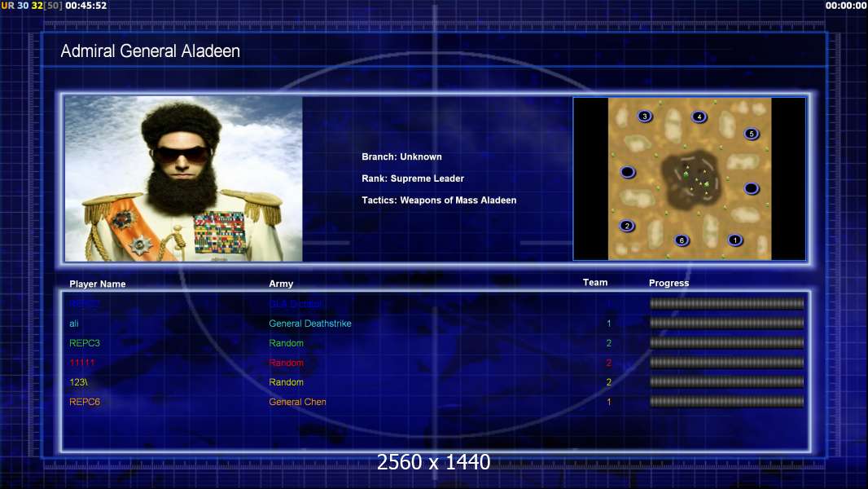Image resolution: width=868 pixels, height=489 pixels.
Task: Click the 'Admiral General Aladeen' title
Action: (x=150, y=51)
